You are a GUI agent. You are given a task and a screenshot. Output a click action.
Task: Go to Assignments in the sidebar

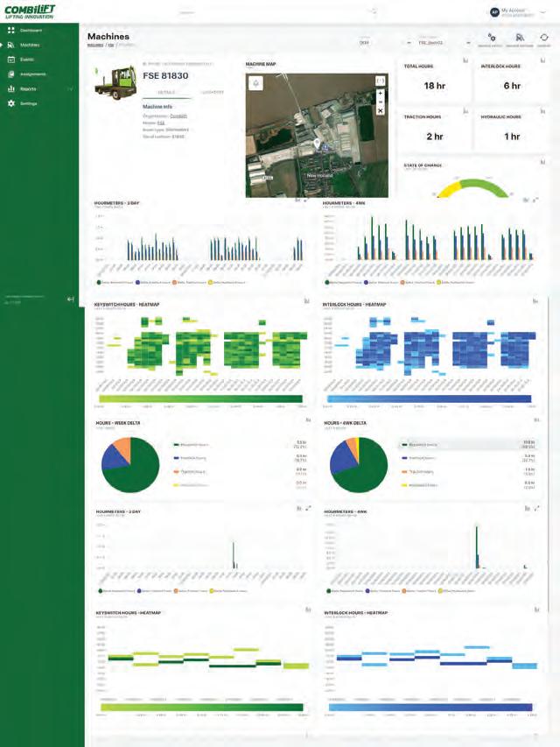tap(32, 74)
